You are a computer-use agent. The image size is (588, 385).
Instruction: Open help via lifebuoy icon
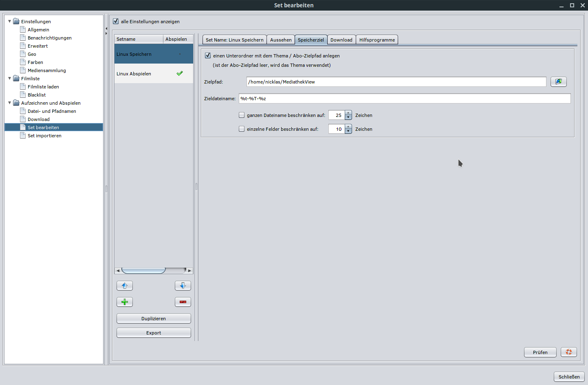[x=568, y=352]
